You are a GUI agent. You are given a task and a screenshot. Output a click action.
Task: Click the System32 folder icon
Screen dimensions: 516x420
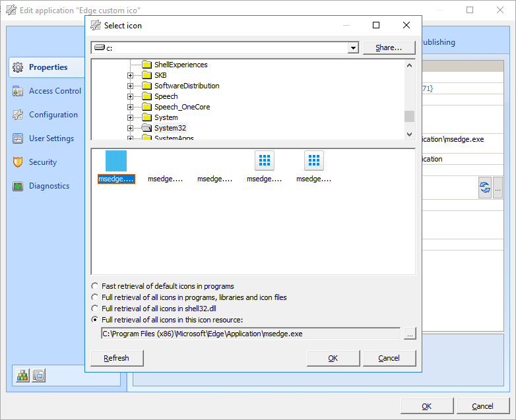tap(147, 128)
